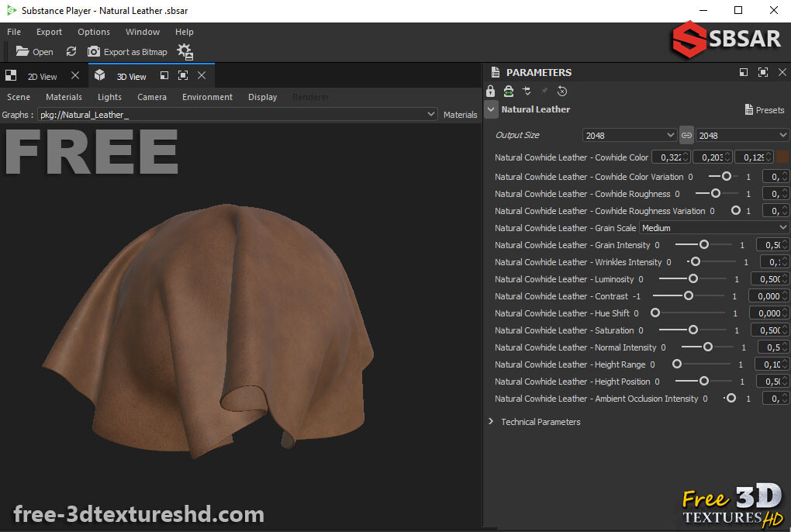Toggle the output size link chain button
The width and height of the screenshot is (791, 532).
(686, 135)
